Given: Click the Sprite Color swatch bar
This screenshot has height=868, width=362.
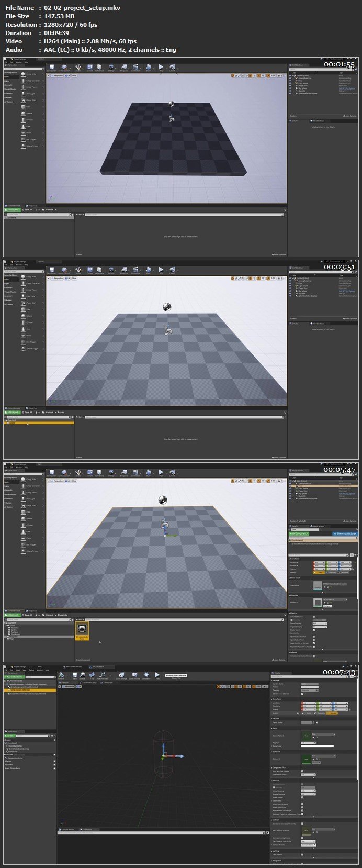Looking at the screenshot, I should pos(317,746).
